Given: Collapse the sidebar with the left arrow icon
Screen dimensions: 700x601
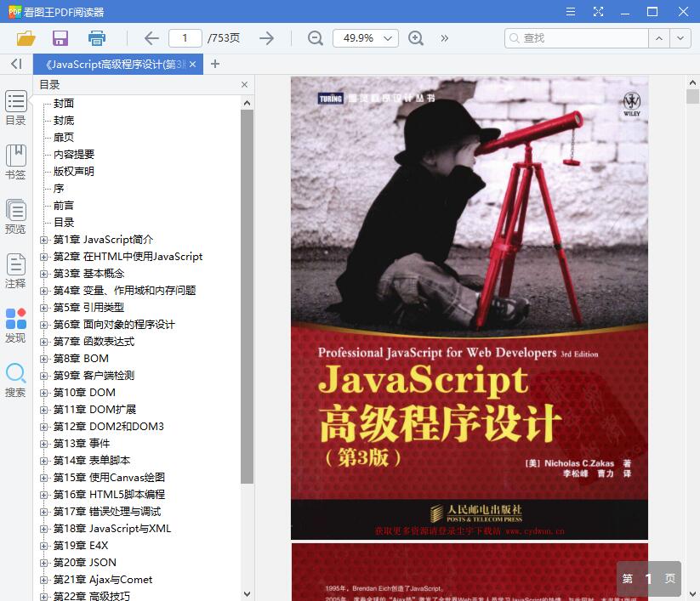Looking at the screenshot, I should [16, 64].
